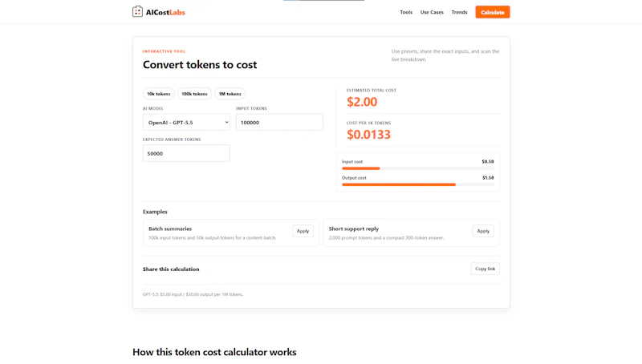642x364 pixels.
Task: Copy link to share this calculation
Action: pos(485,269)
